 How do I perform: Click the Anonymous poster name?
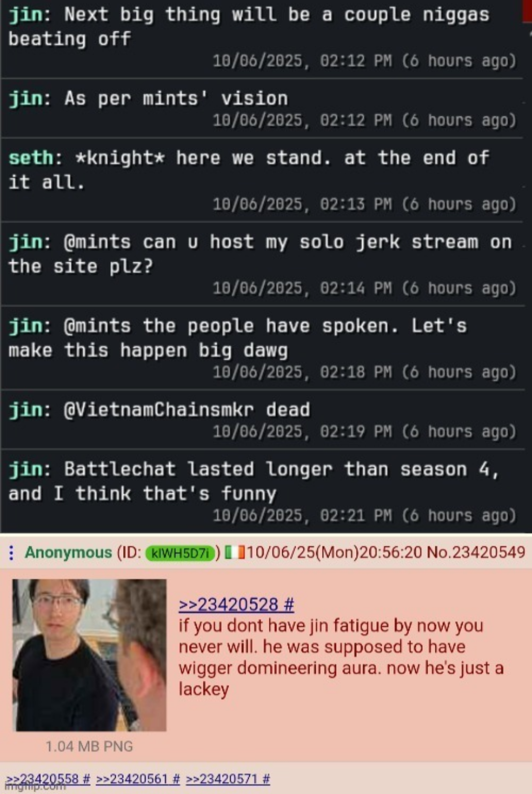68,552
